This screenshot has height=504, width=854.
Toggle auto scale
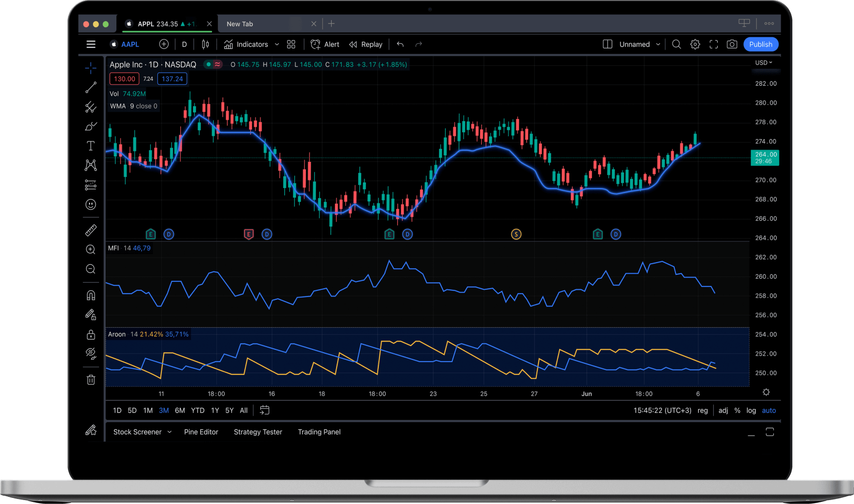click(x=769, y=411)
